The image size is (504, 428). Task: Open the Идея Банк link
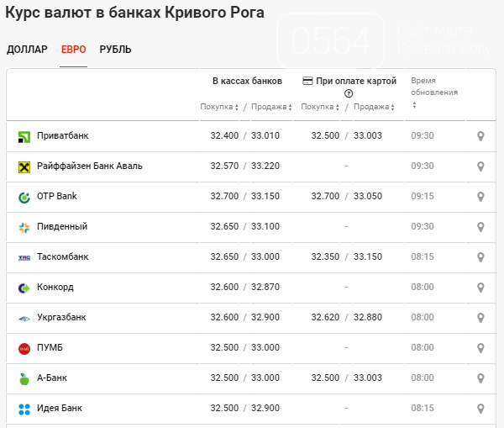point(60,408)
